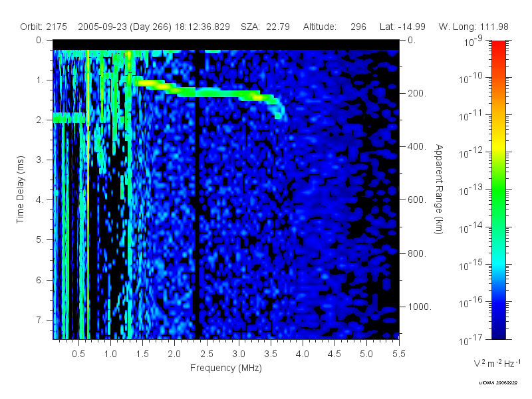Click the 'W. Long: 111.98' text
Image resolution: width=532 pixels, height=399 pixels.
tap(473, 27)
